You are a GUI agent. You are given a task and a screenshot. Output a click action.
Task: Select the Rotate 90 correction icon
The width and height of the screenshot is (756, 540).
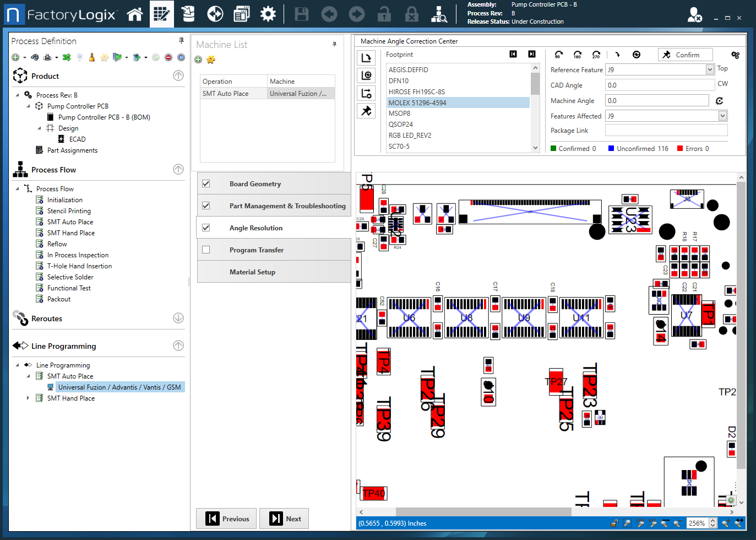(559, 54)
